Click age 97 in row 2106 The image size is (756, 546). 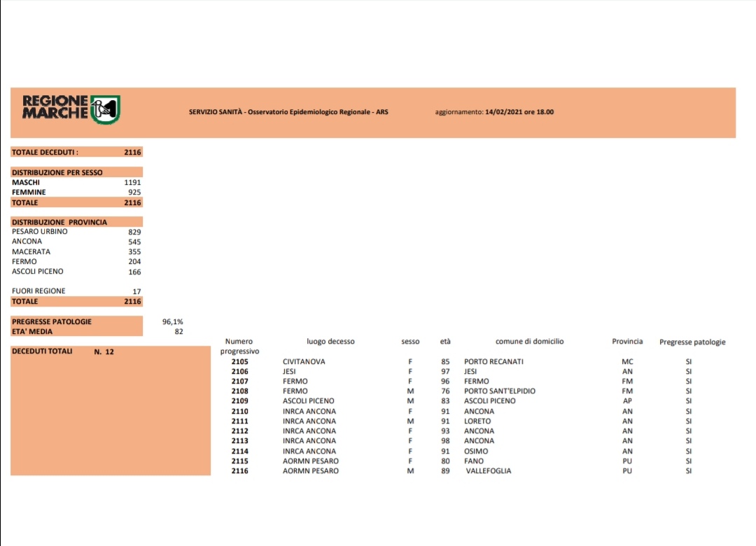point(445,372)
